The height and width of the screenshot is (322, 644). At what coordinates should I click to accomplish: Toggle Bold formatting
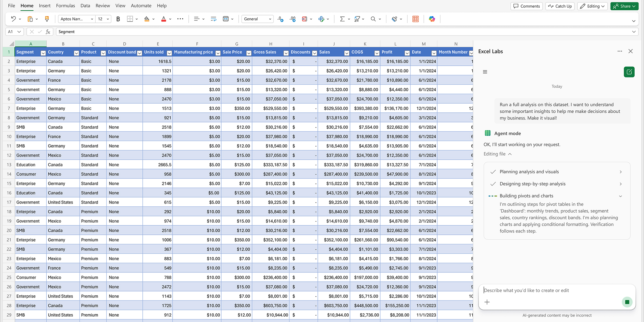click(118, 19)
